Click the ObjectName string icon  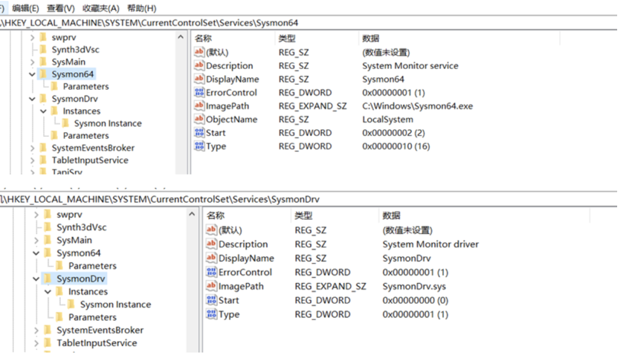click(199, 119)
